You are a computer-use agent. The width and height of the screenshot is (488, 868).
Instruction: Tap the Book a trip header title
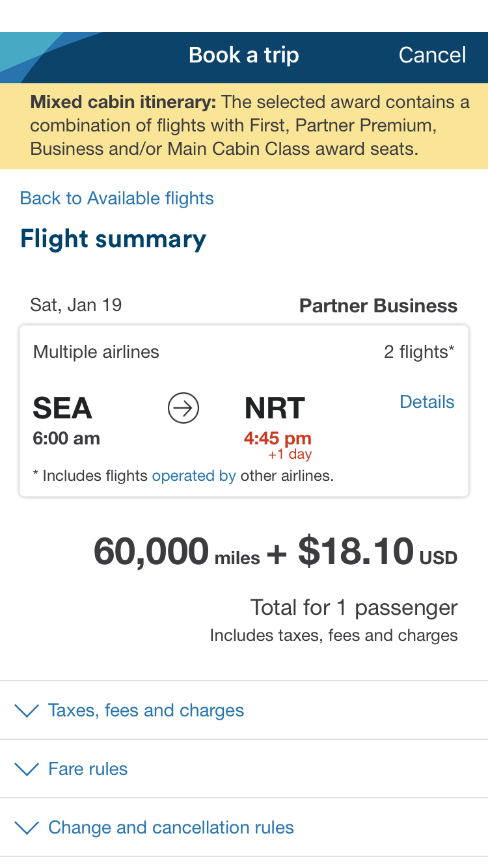pos(244,55)
